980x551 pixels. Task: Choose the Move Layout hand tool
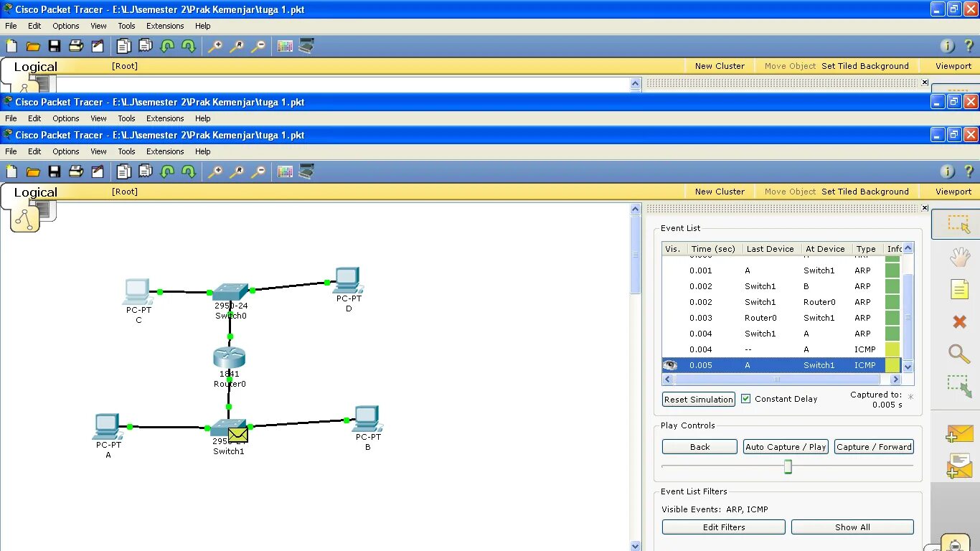pyautogui.click(x=959, y=257)
